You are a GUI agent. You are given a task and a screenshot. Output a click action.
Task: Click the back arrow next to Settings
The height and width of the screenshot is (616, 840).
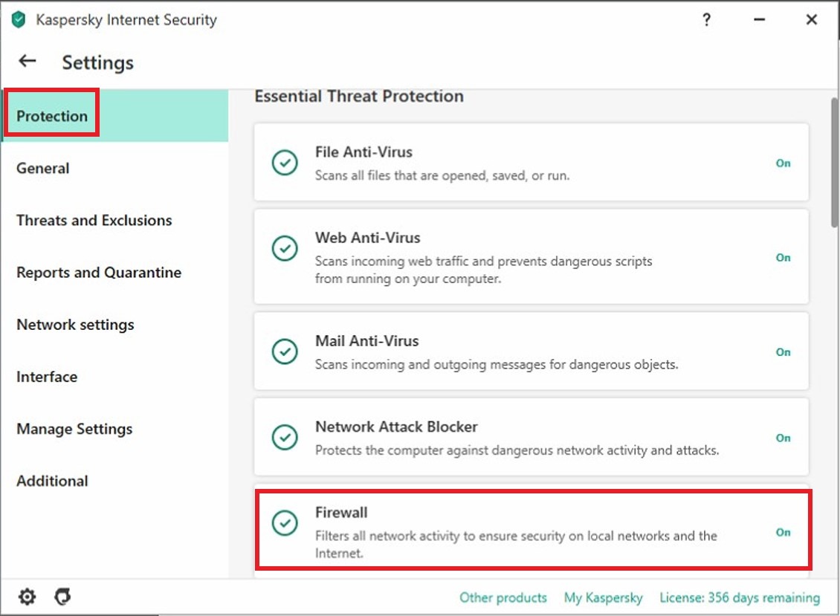[x=28, y=62]
